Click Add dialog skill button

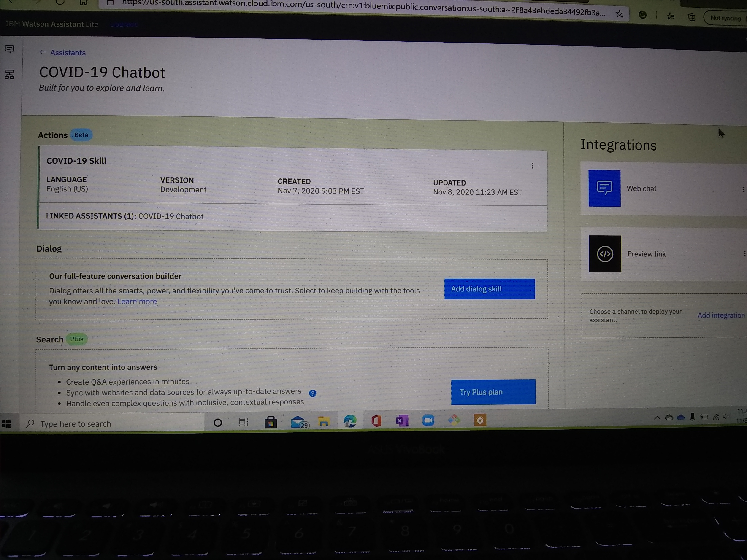(x=489, y=289)
